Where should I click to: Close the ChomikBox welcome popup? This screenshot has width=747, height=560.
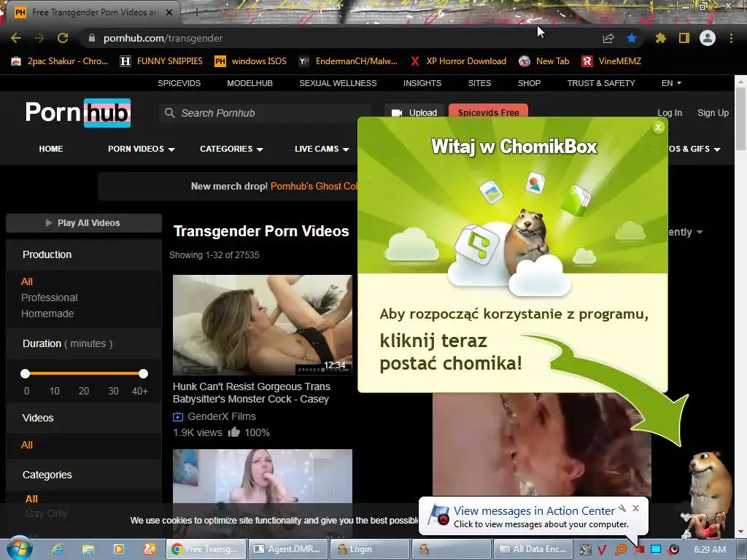coord(658,127)
